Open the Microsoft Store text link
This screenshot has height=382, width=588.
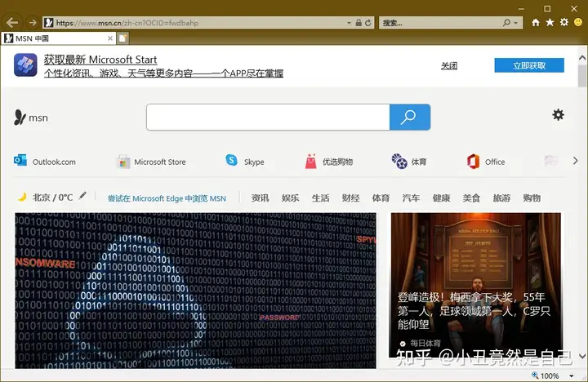click(x=160, y=162)
